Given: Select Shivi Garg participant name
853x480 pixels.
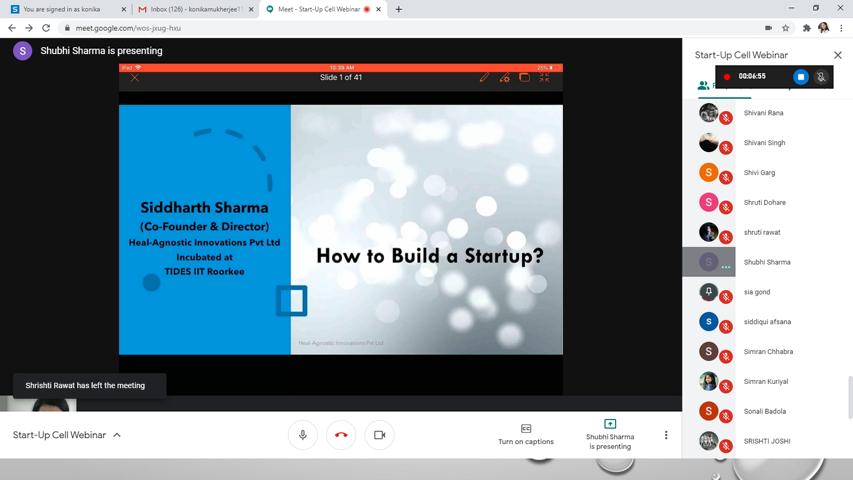Looking at the screenshot, I should pyautogui.click(x=759, y=173).
